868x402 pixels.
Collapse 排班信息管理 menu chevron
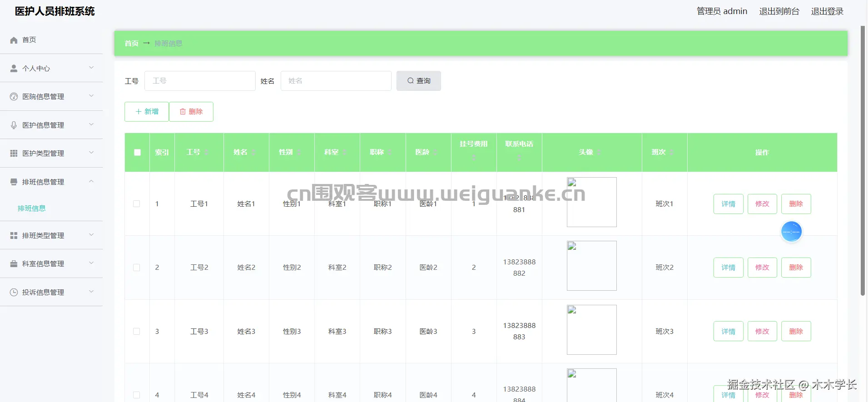point(91,181)
